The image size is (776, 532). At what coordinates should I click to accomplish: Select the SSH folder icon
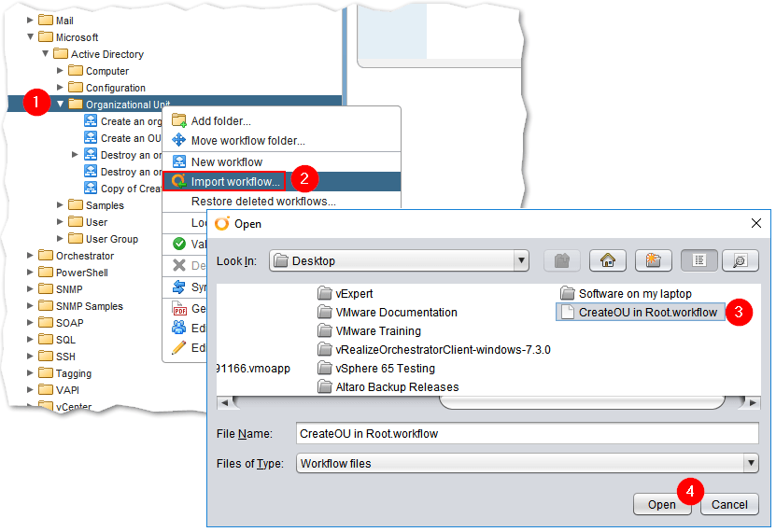pyautogui.click(x=46, y=356)
